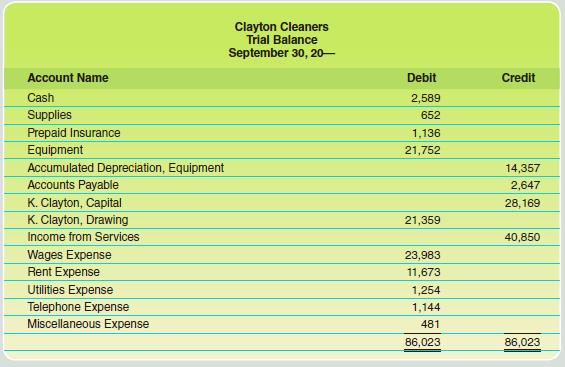Click the Wages Expense account name
Image resolution: width=565 pixels, height=367 pixels.
click(70, 255)
